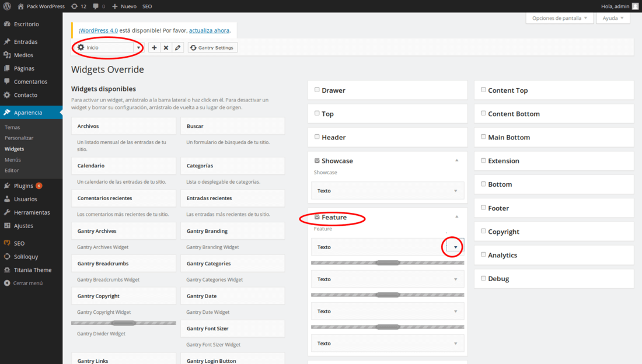Click the Medios media icon

click(x=7, y=55)
